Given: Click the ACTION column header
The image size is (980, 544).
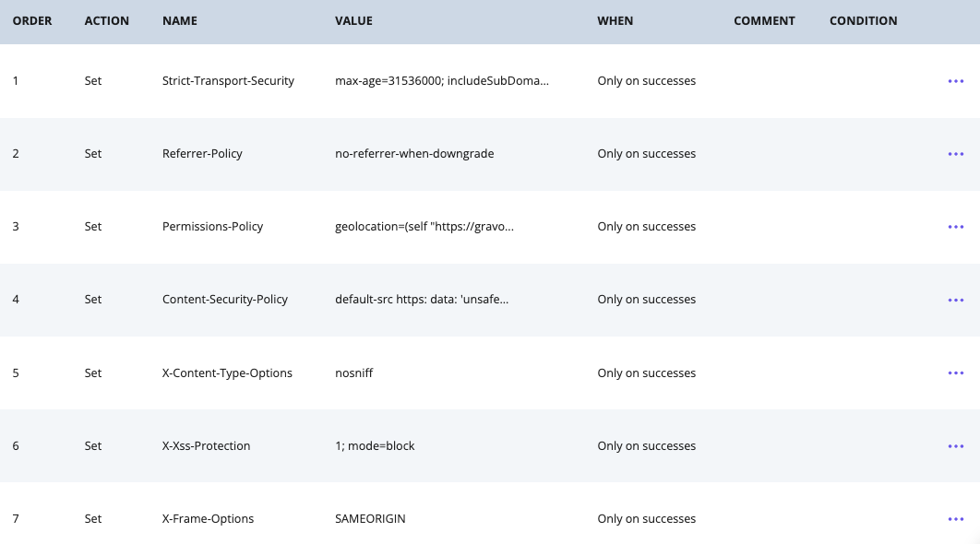Looking at the screenshot, I should coord(107,20).
